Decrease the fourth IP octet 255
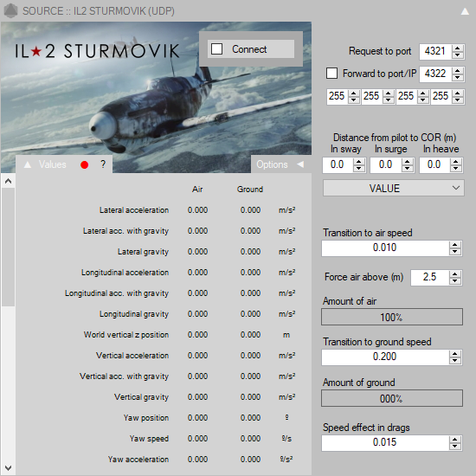The height and width of the screenshot is (476, 476). click(x=458, y=100)
